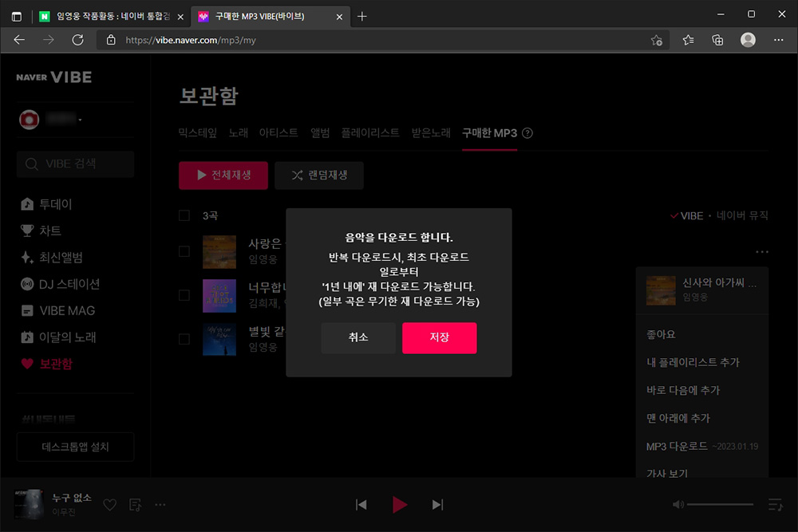Open 투데이 in the sidebar

point(47,204)
